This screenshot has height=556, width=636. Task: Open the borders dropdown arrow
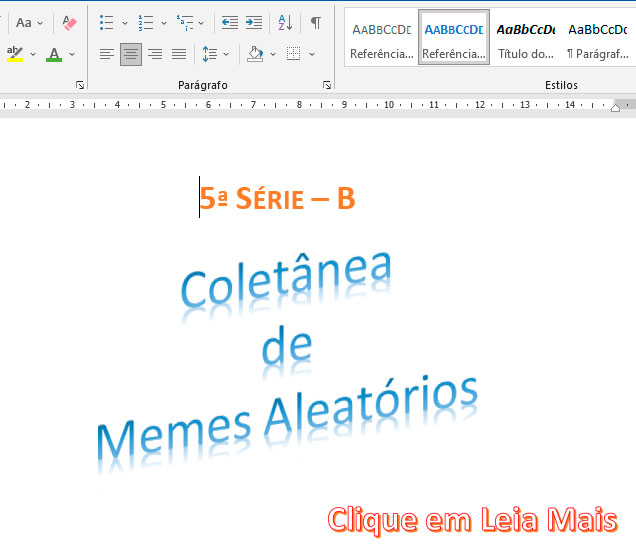(x=312, y=54)
